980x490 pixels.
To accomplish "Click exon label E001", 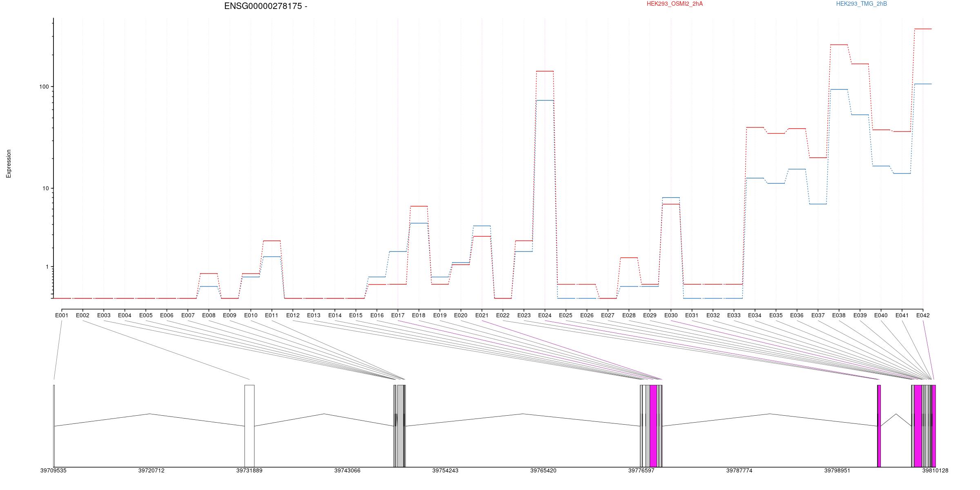I will 62,315.
